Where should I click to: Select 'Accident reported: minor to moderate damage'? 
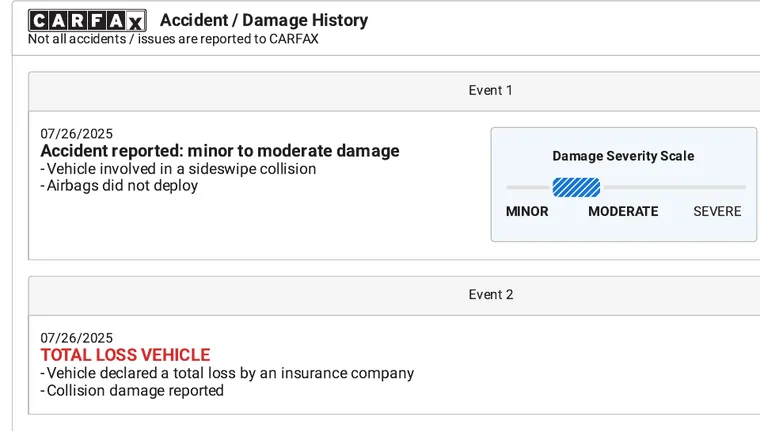coord(220,151)
